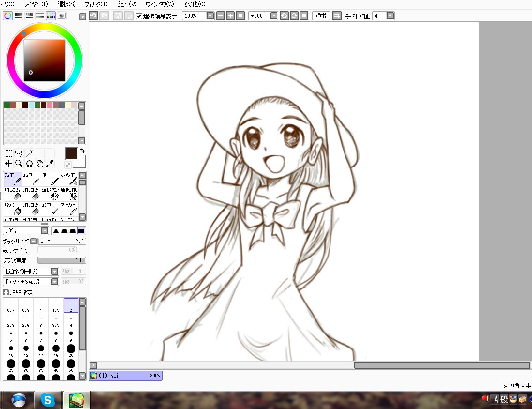532x409 pixels.
Task: Open the 手ブレ補正 stabilizer dropdown
Action: [390, 15]
